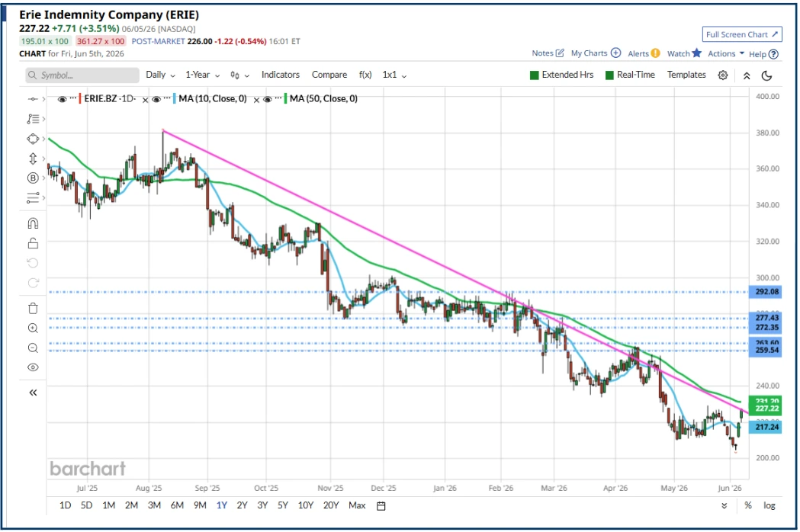Toggle visibility of MA (10, Close, 0)
The width and height of the screenshot is (800, 532).
point(156,99)
